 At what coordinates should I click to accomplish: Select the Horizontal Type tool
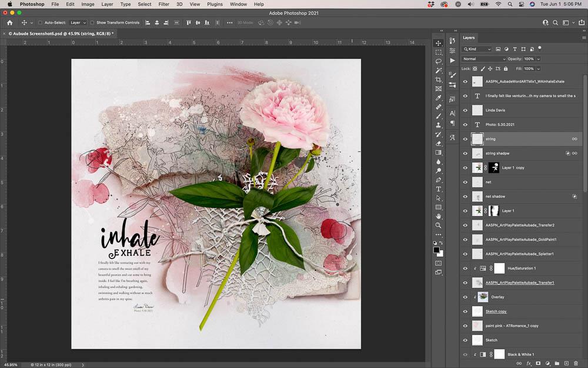click(x=439, y=189)
